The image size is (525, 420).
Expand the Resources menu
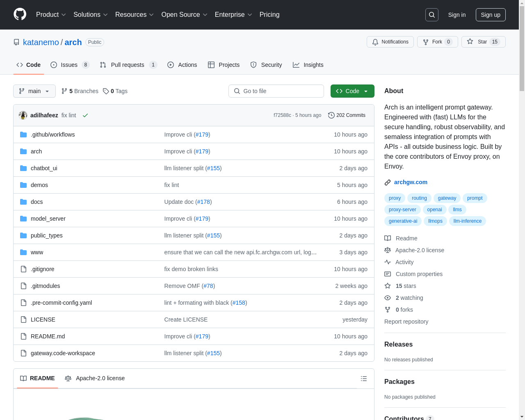coord(135,15)
